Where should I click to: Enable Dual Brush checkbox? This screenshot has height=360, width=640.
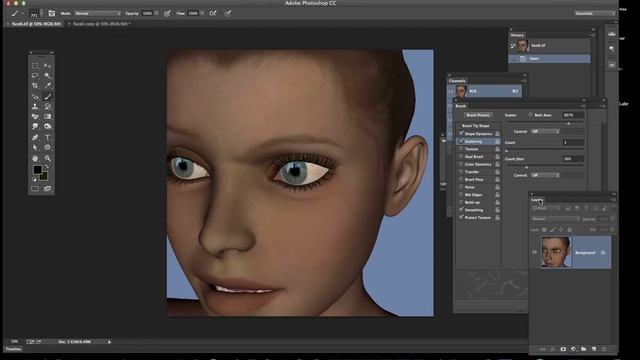coord(461,157)
